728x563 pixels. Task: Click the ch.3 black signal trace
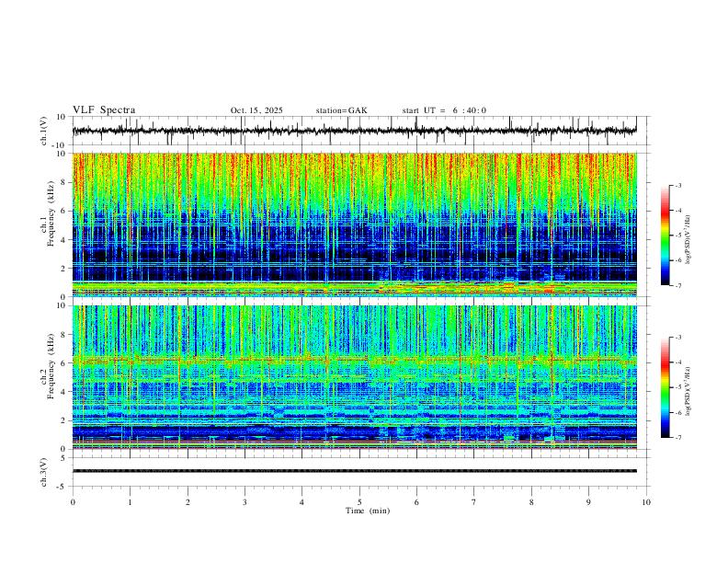[x=354, y=471]
